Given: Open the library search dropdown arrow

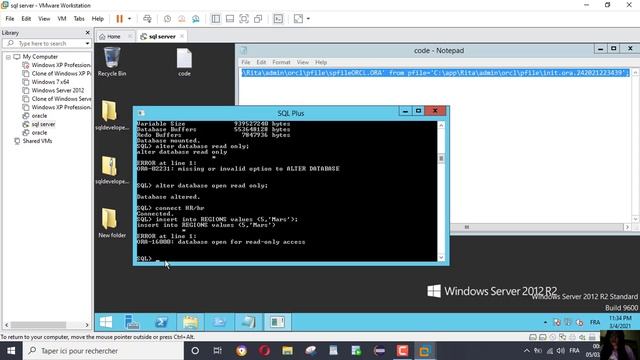Looking at the screenshot, I should click(87, 43).
